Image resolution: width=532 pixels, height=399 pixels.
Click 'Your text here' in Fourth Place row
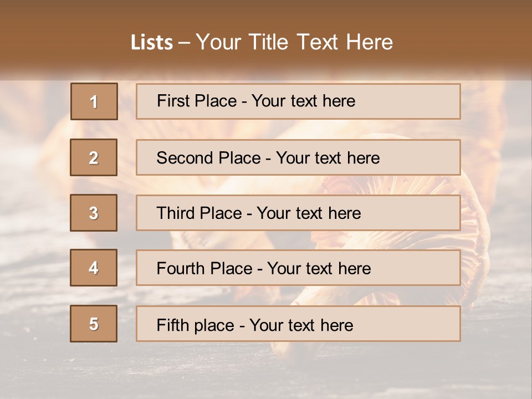[x=319, y=269]
